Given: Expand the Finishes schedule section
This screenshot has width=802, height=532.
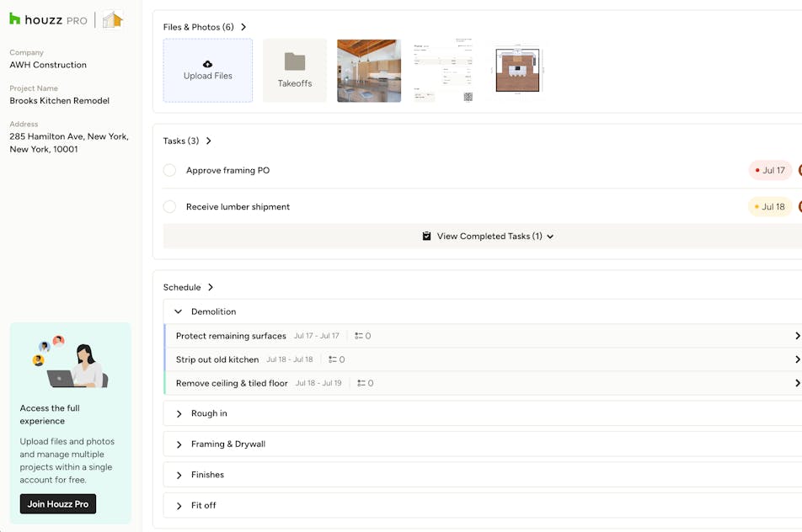Looking at the screenshot, I should (179, 475).
